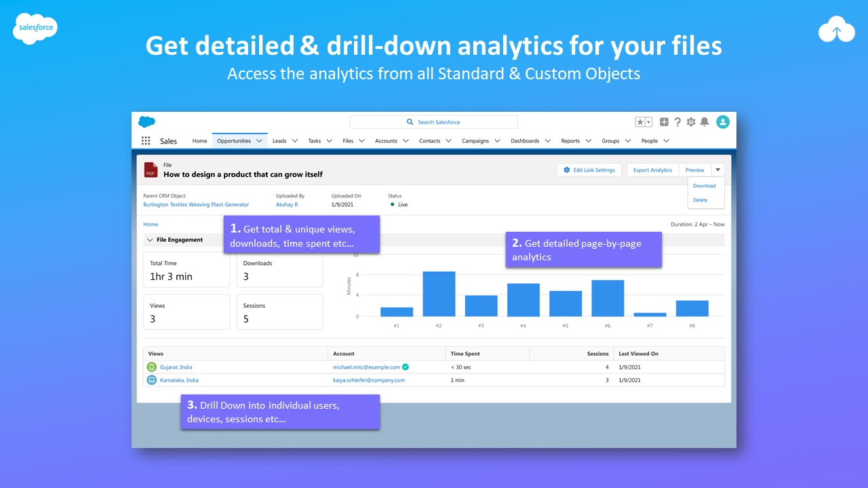Open the Karnataka, India view row link
This screenshot has width=868, height=488.
click(179, 380)
